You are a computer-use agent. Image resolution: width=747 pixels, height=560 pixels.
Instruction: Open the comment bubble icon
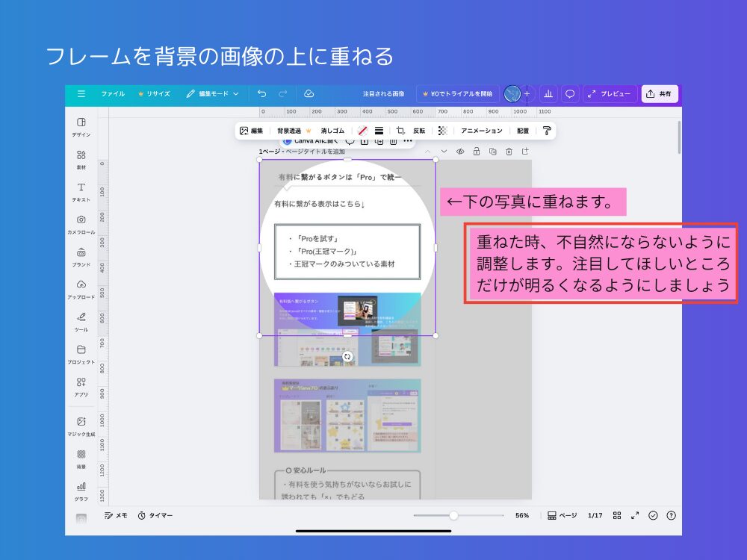(x=569, y=93)
